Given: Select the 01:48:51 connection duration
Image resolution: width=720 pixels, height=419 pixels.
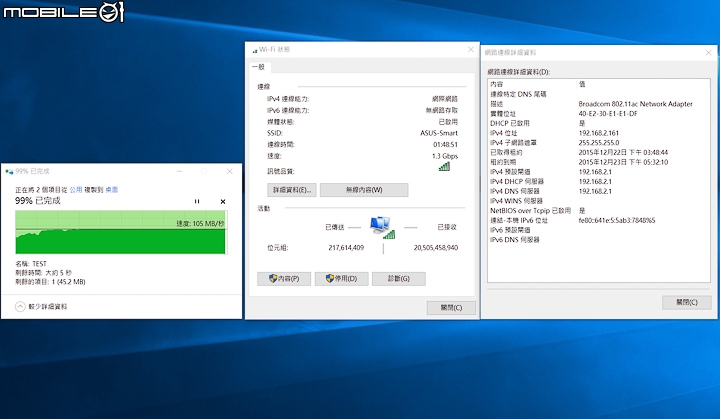Looking at the screenshot, I should 445,145.
